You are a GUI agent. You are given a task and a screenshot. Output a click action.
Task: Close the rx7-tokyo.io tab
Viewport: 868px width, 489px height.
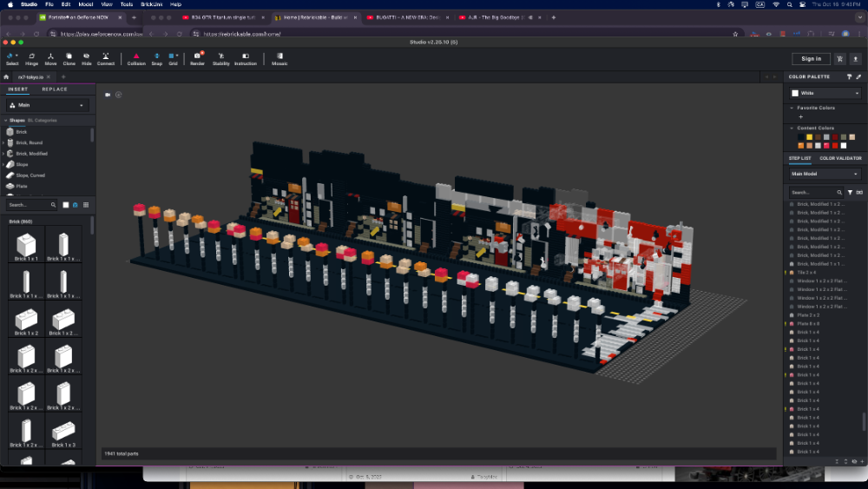click(49, 77)
